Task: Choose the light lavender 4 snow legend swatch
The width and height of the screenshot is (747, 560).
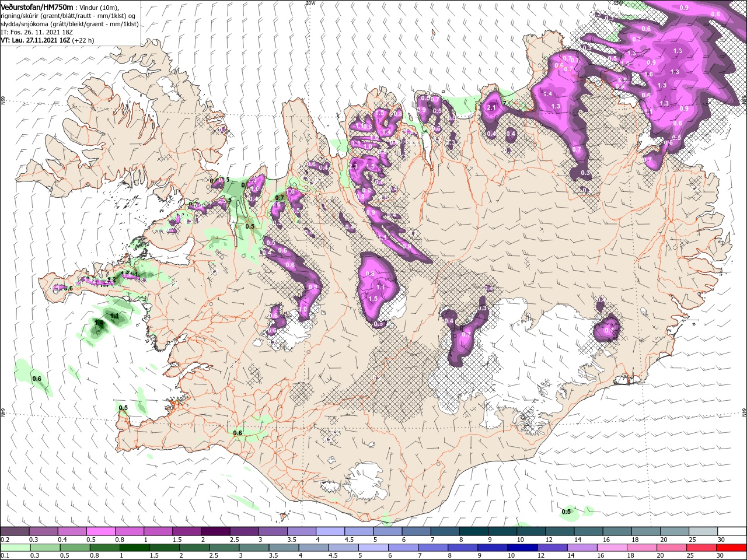Action: coord(330,531)
